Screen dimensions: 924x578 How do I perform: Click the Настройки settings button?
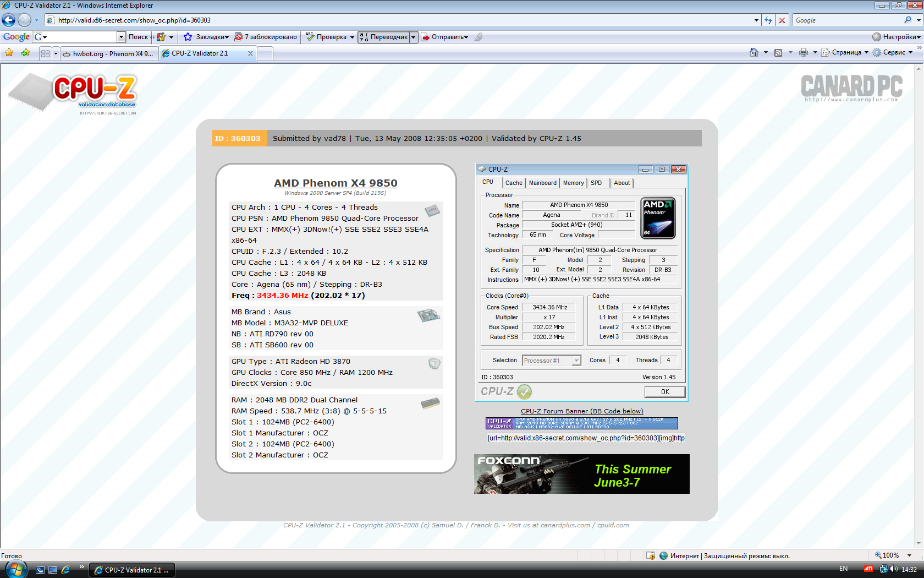point(897,37)
